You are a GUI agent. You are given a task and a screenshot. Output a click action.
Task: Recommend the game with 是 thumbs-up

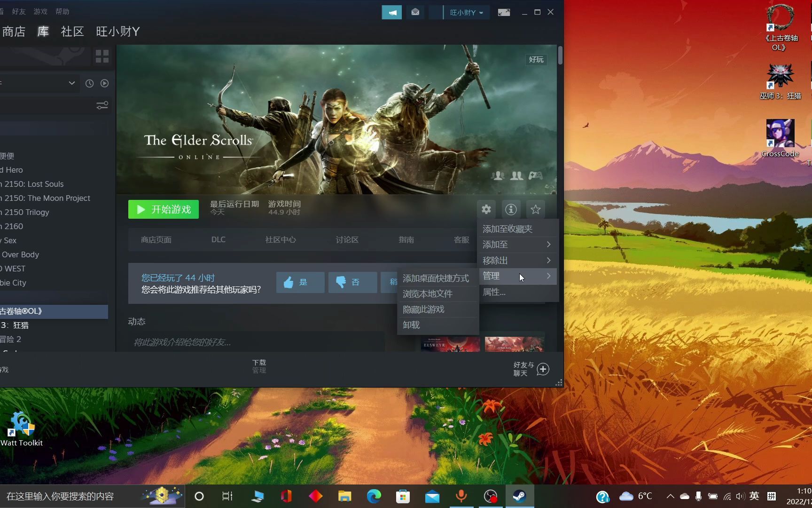[x=300, y=282]
